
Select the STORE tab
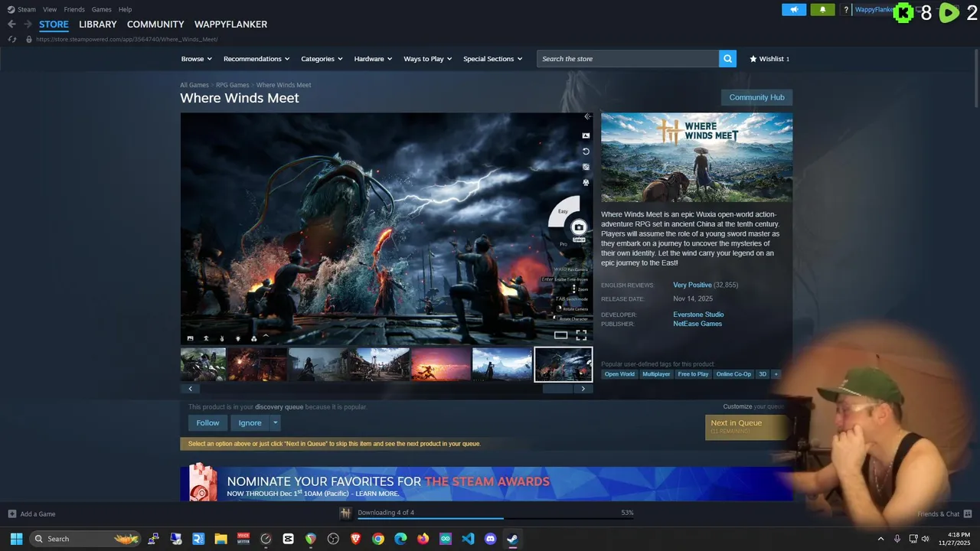[54, 24]
